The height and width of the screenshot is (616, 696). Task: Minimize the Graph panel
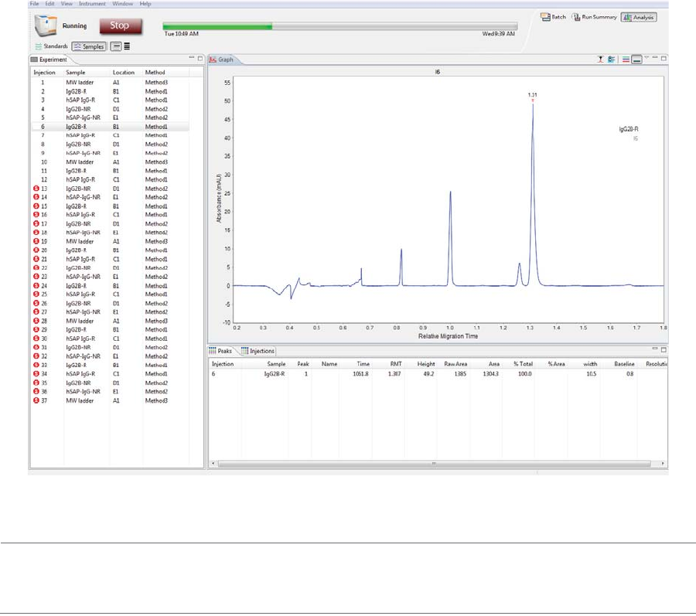655,58
